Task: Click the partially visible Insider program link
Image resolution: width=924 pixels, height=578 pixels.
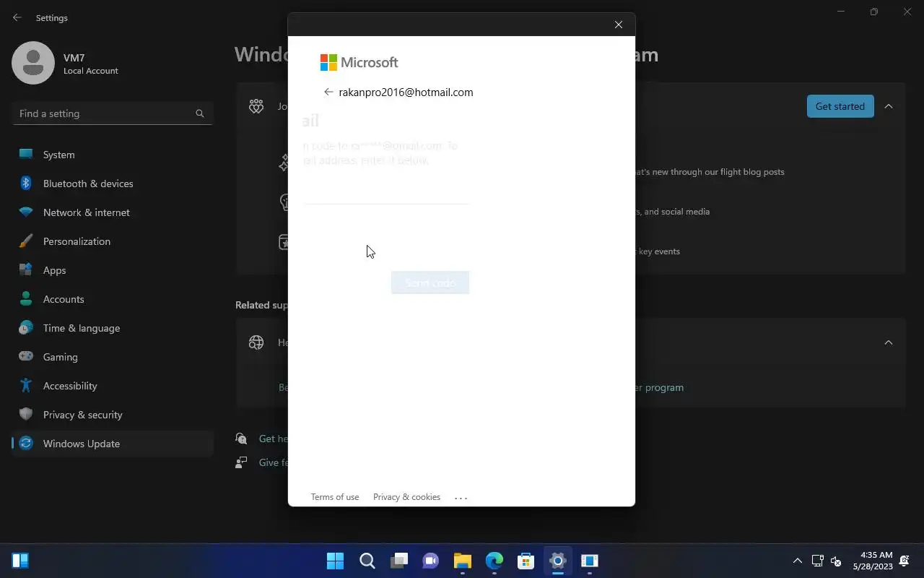Action: pos(659,387)
